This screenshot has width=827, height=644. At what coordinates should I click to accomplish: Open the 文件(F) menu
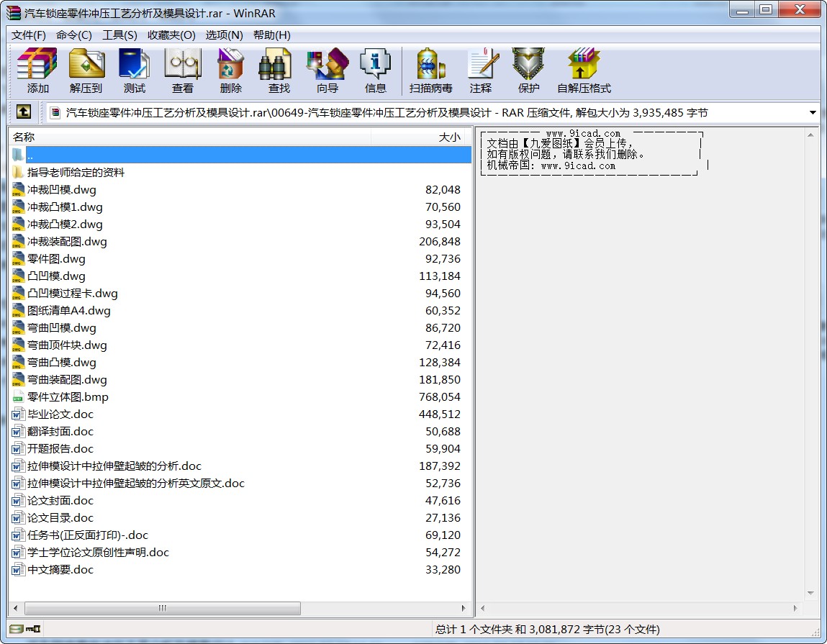[x=29, y=35]
